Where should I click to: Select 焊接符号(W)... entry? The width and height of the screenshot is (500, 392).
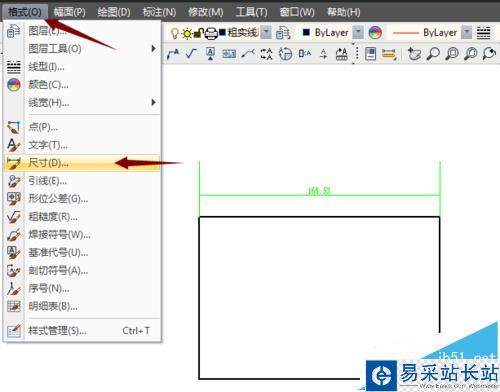coord(82,235)
